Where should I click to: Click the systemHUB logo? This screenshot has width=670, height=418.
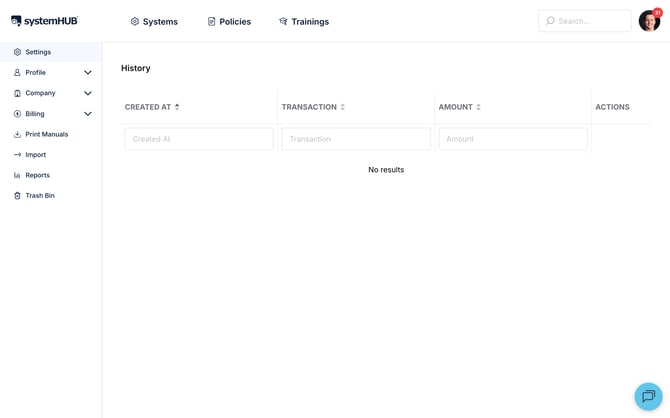click(x=44, y=21)
